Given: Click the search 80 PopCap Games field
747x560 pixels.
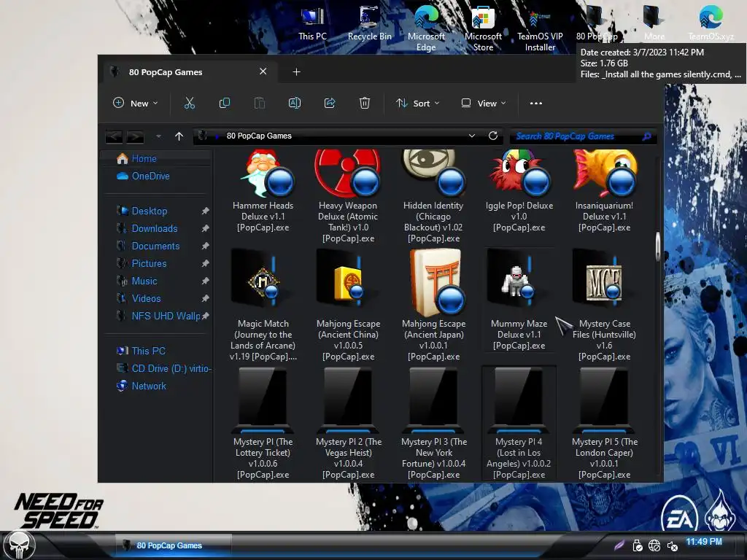Looking at the screenshot, I should point(583,136).
